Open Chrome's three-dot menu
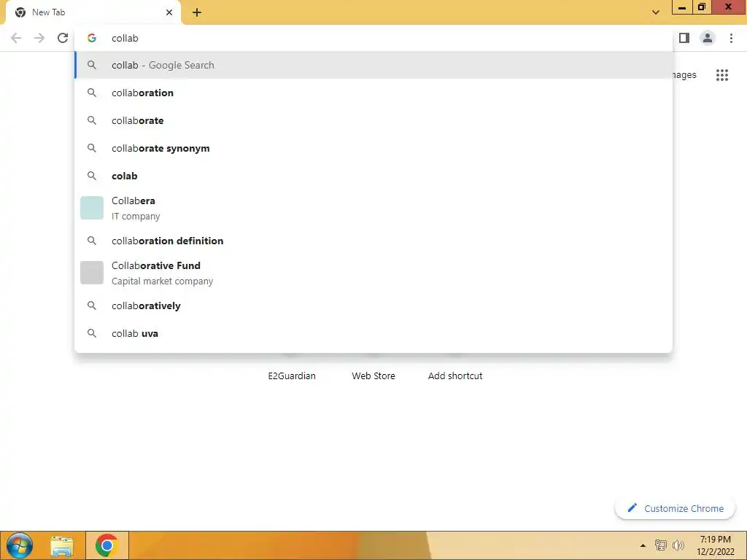This screenshot has height=560, width=747. 731,38
